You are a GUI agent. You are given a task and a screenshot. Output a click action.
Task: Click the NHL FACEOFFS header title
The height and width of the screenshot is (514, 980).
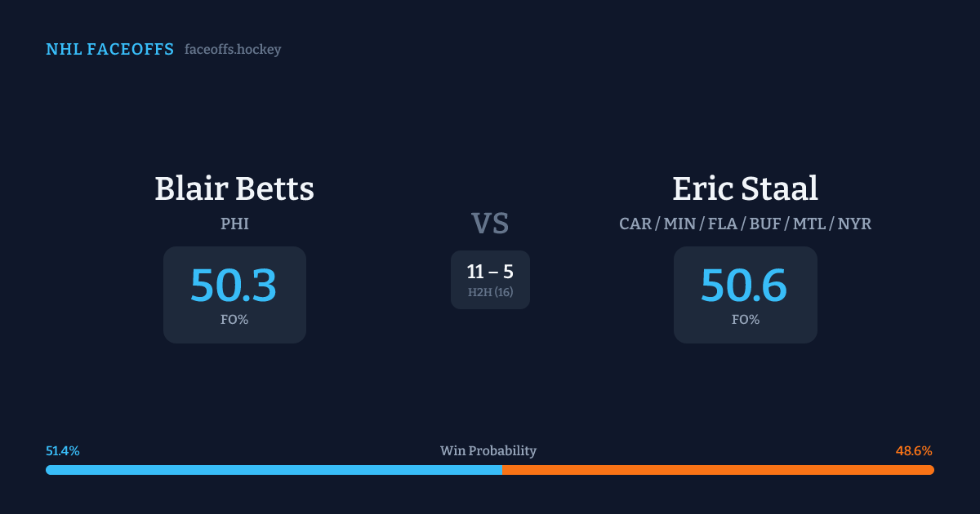click(x=109, y=50)
